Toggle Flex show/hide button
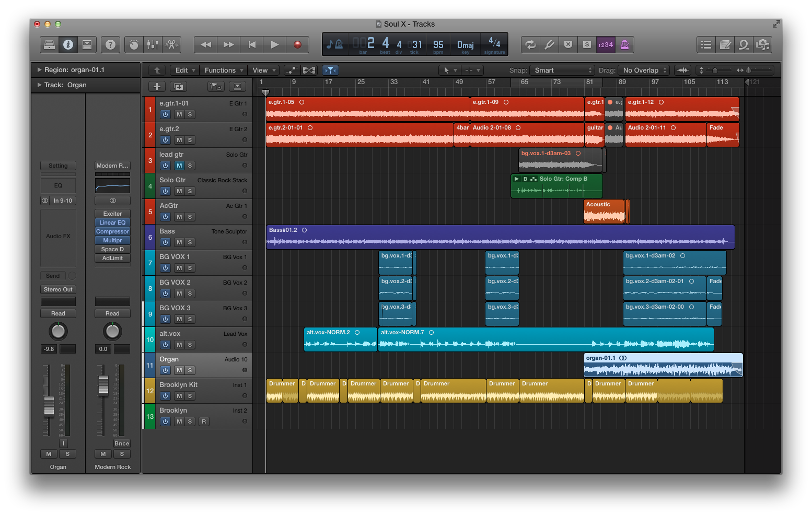812x516 pixels. (309, 70)
